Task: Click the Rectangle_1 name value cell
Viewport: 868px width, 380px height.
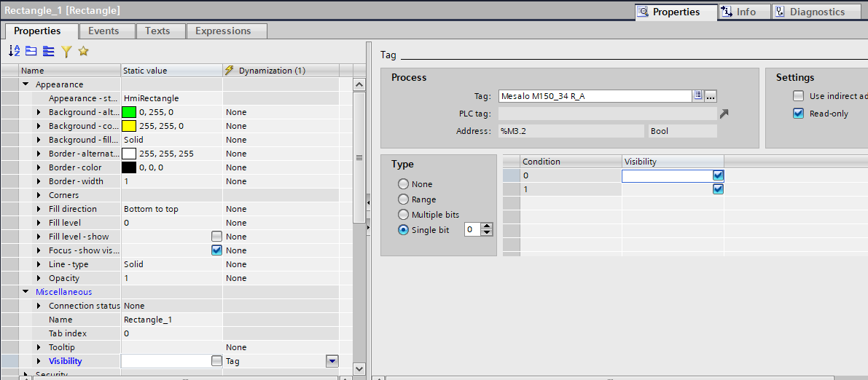Action: click(171, 319)
